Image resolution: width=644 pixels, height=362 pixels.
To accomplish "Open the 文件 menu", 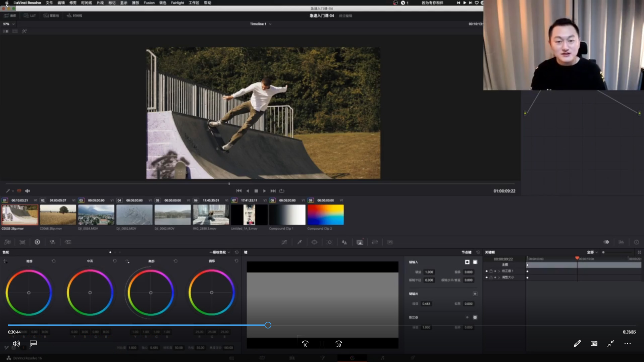I will pyautogui.click(x=49, y=3).
